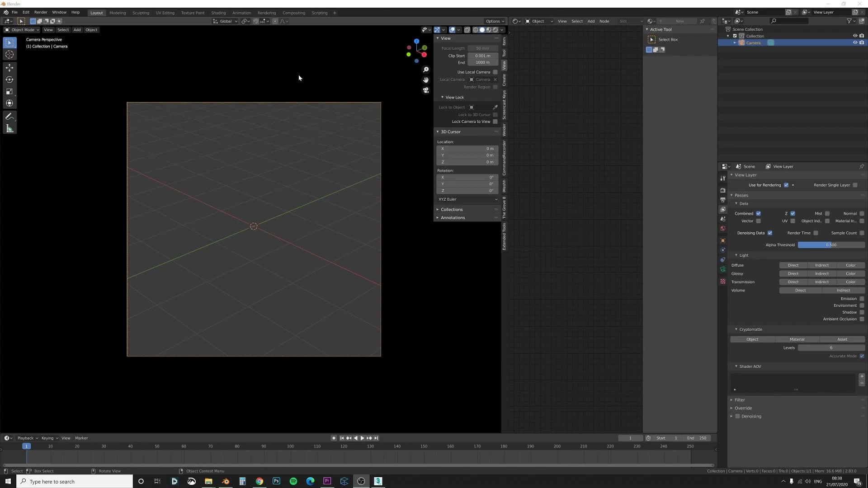
Task: Open the Render menu
Action: 41,13
